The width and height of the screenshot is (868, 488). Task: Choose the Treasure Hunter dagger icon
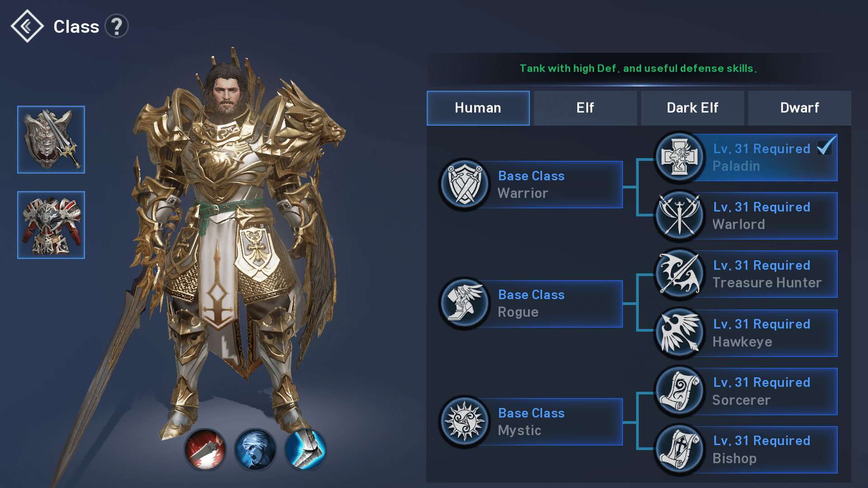(679, 274)
